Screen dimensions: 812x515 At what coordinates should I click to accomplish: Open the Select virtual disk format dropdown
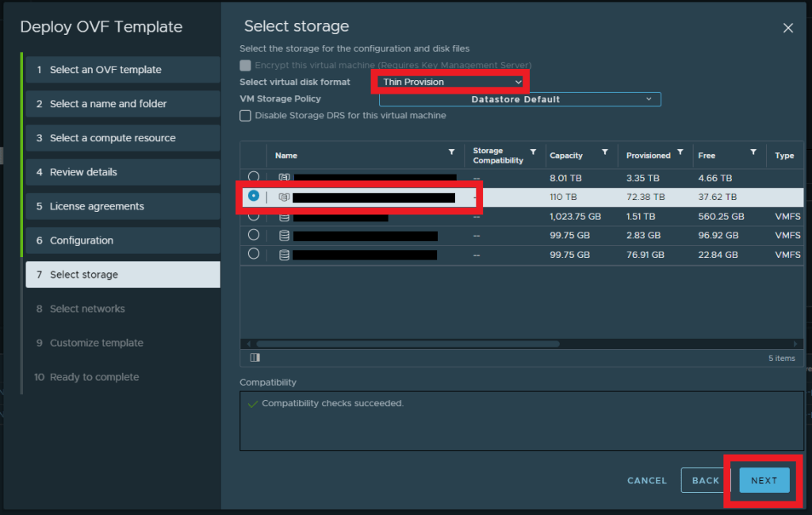pos(451,82)
